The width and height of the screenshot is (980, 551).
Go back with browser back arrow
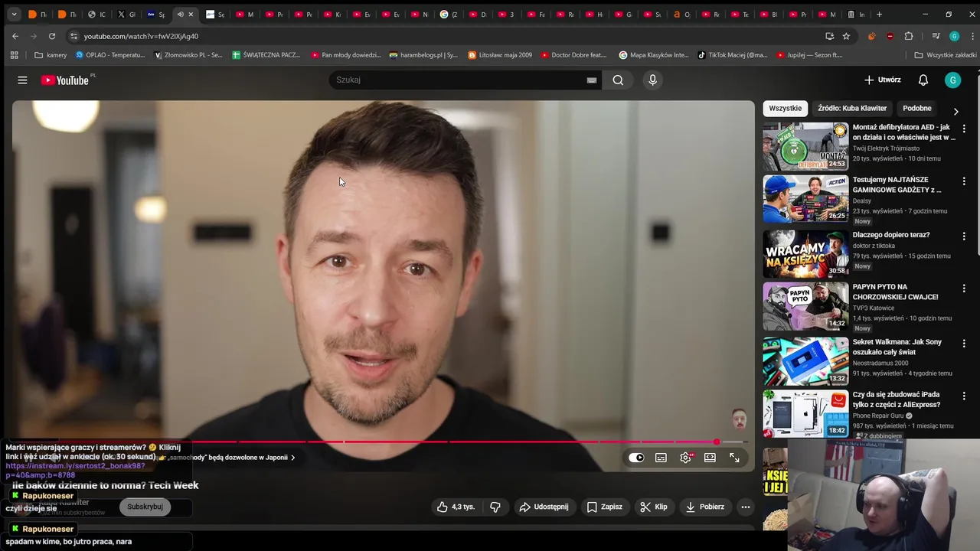pyautogui.click(x=15, y=36)
